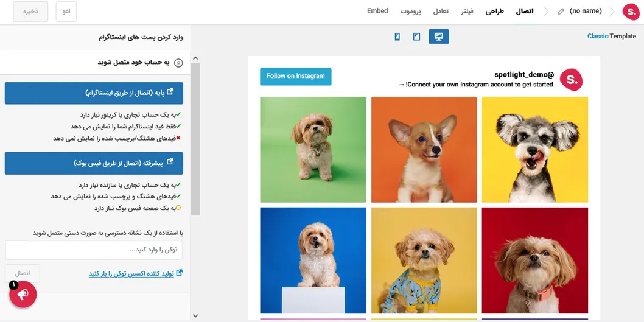Open dog photo on red background
Viewport: 644px width, 322px height.
coord(535,261)
